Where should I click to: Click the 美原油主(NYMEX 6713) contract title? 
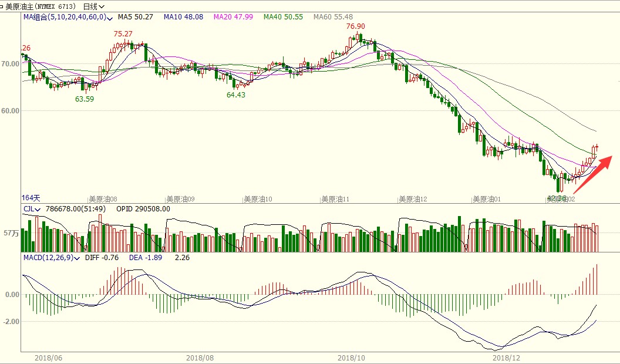pyautogui.click(x=42, y=6)
